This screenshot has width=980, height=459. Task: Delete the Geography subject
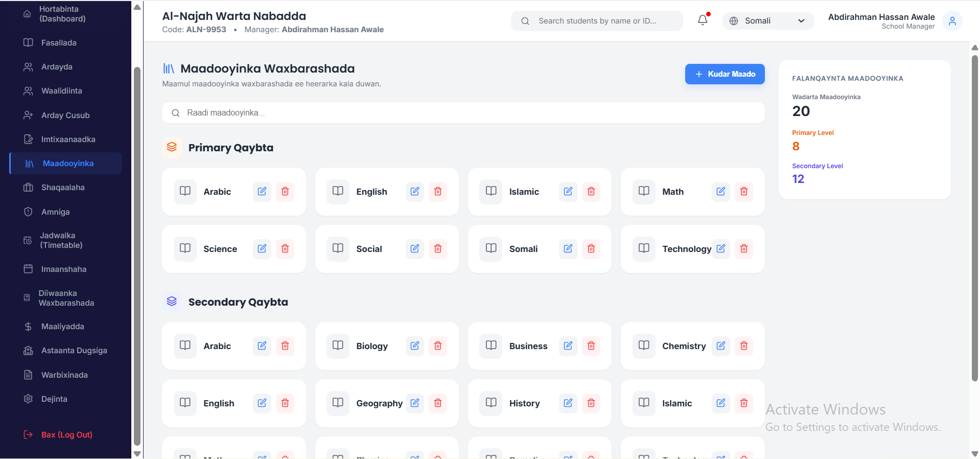click(438, 403)
